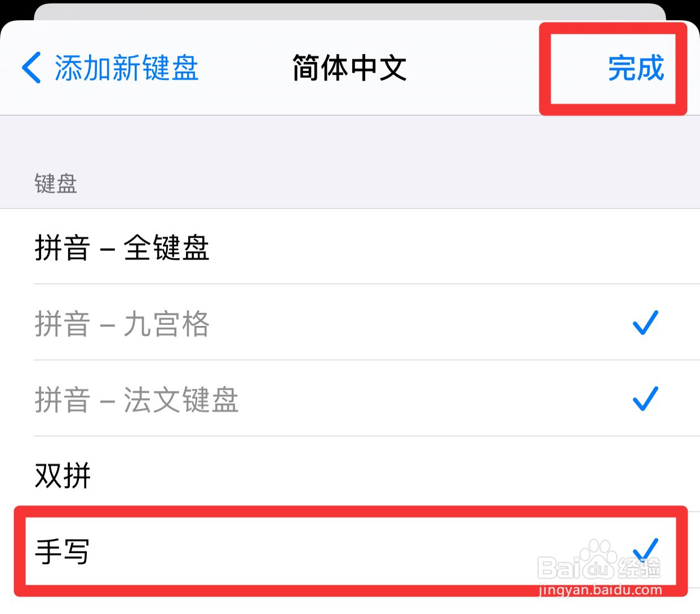
Task: Click the 拼音 – 九宫格 label
Action: [x=122, y=324]
